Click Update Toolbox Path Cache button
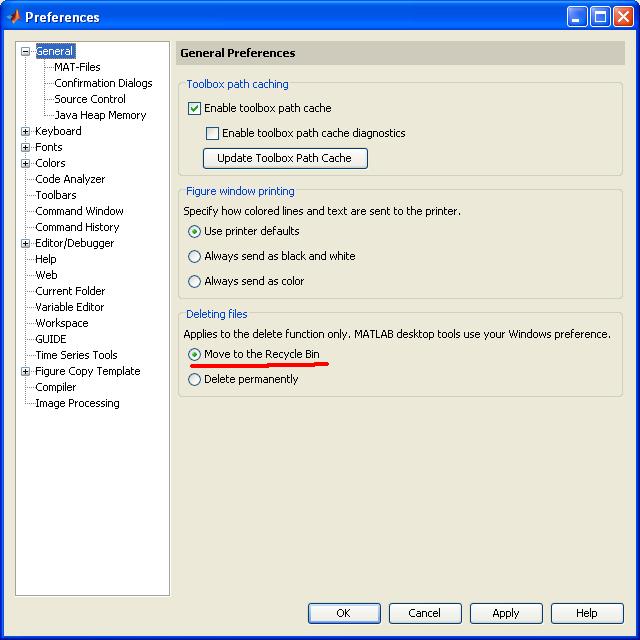 (285, 158)
